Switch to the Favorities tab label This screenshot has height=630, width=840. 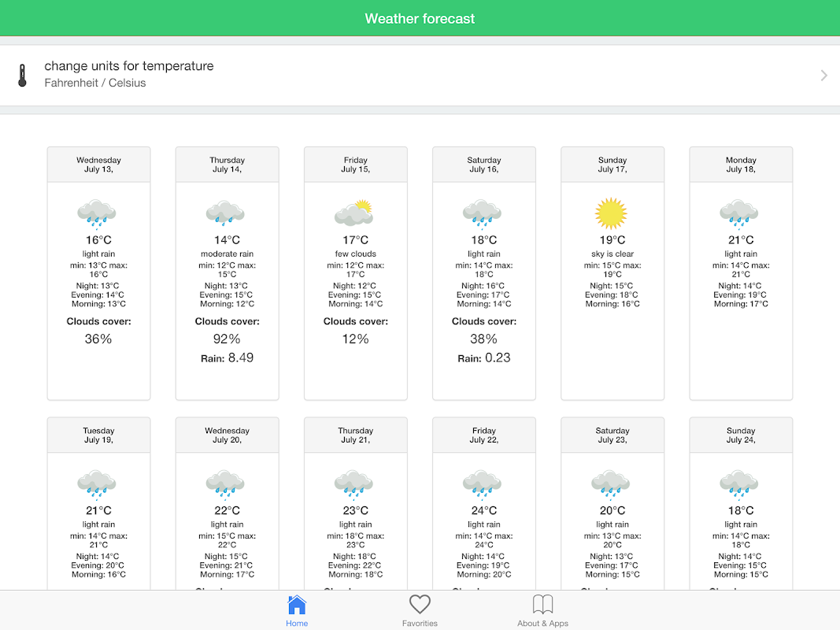click(x=420, y=623)
